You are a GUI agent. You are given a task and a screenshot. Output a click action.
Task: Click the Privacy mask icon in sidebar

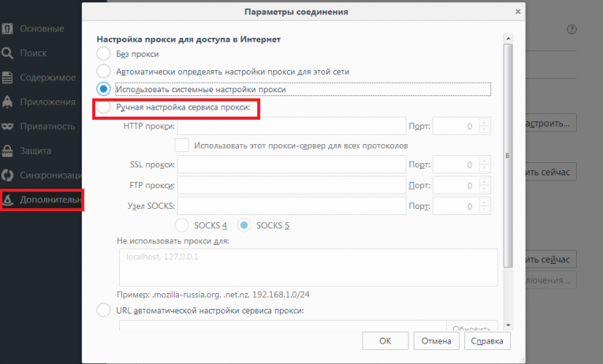[7, 127]
